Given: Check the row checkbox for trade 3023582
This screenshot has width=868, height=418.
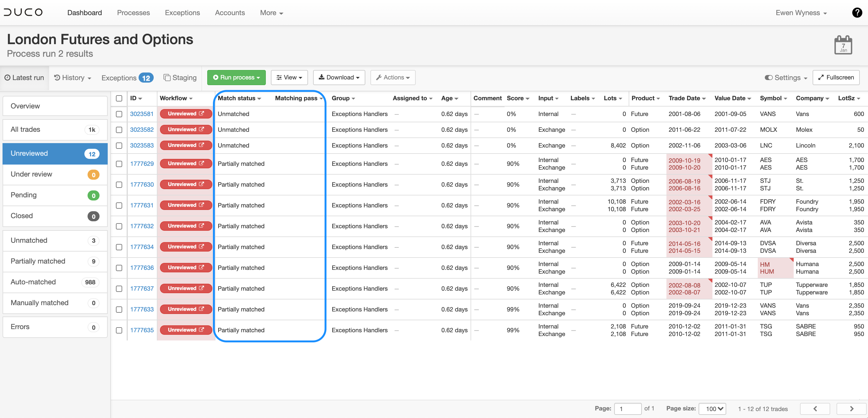Looking at the screenshot, I should (119, 130).
